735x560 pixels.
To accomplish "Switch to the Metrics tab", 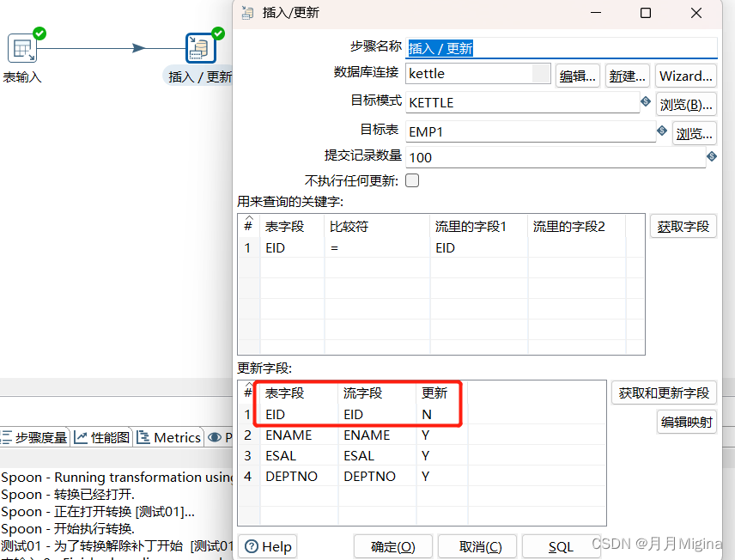I will pyautogui.click(x=168, y=438).
